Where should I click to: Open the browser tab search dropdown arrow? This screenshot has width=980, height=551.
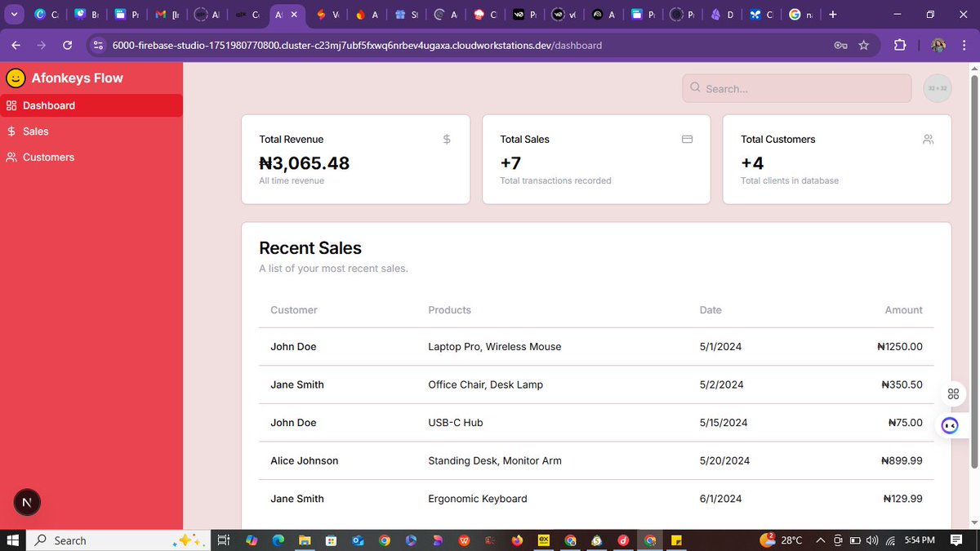12,14
